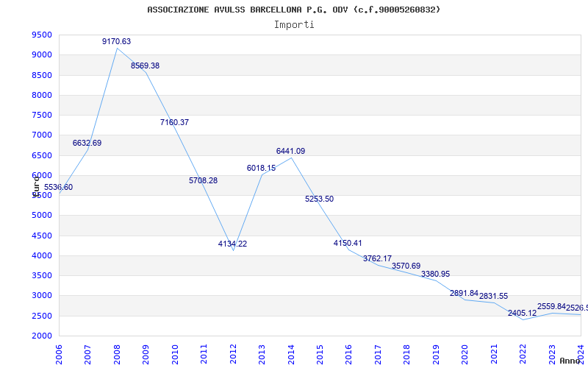Click the 3500 y-axis tick label

(42, 276)
